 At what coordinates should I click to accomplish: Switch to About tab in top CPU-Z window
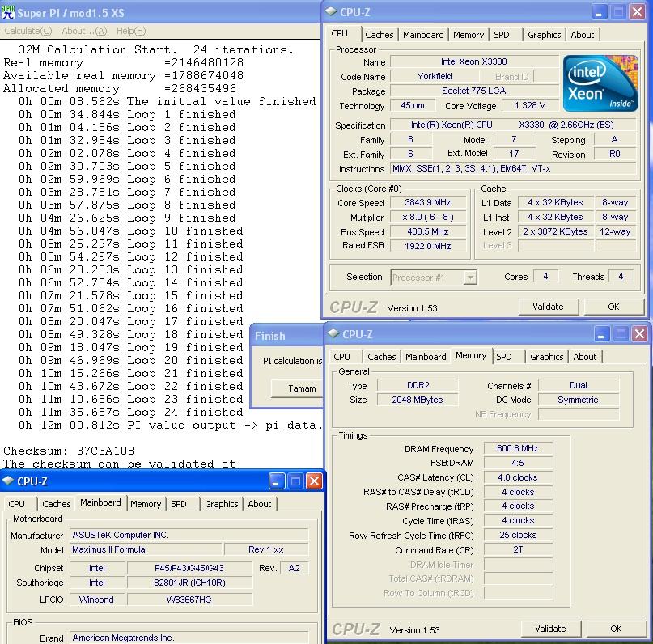pos(583,35)
